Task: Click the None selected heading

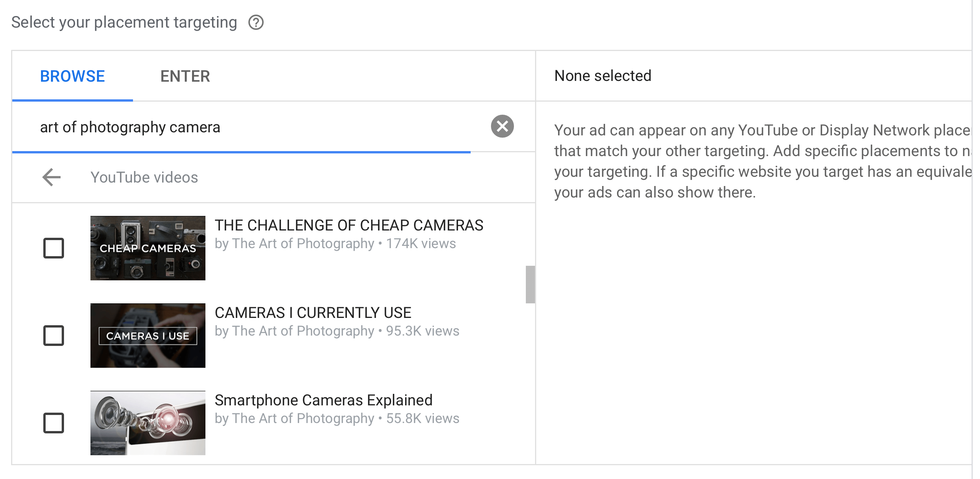Action: (602, 76)
